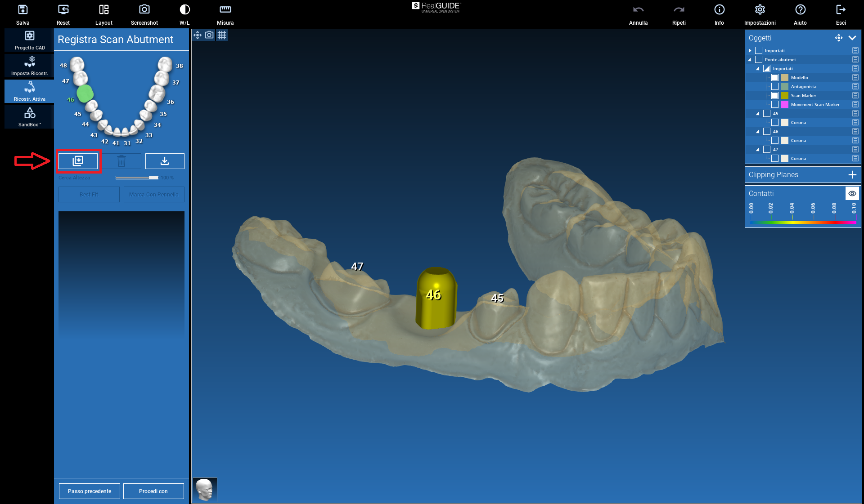Click the Passo precedente button

click(x=90, y=491)
